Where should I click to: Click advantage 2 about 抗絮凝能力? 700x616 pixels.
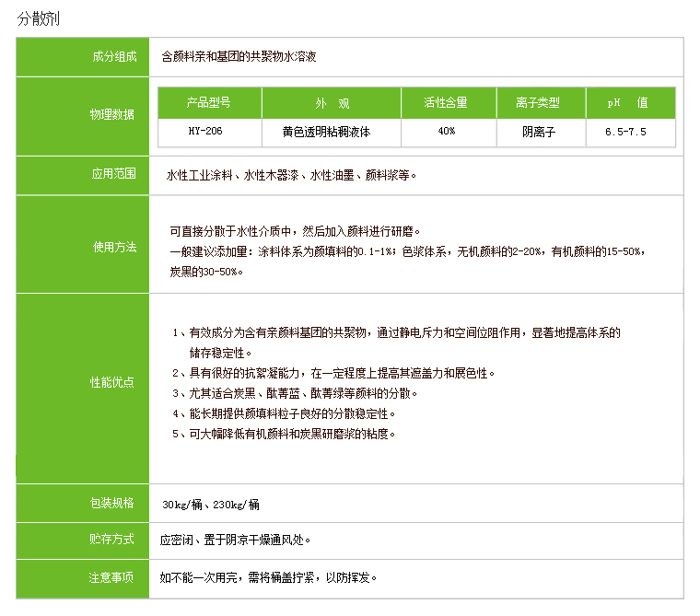point(333,373)
